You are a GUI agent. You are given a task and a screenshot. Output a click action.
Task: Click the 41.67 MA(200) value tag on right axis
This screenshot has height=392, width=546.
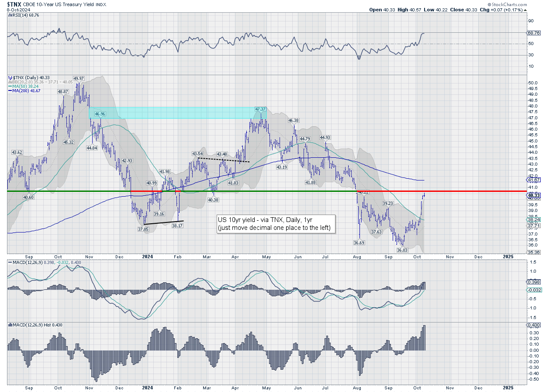(534, 180)
